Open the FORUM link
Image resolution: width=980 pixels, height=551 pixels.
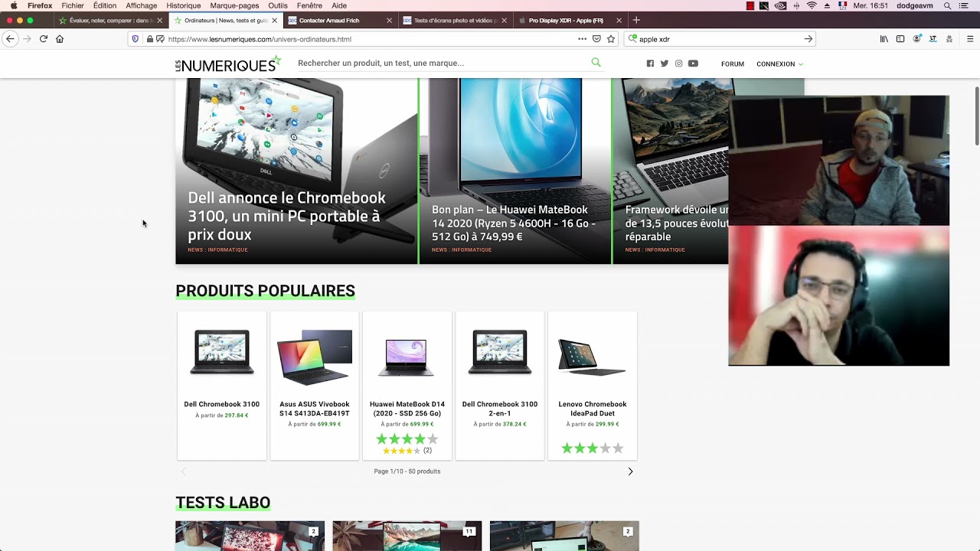click(733, 64)
